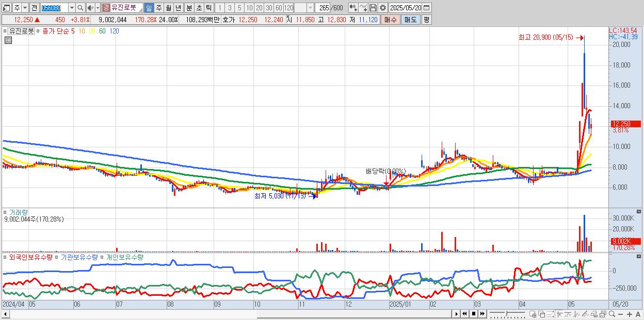Select daily chart 일
644x320 pixels.
coord(149,8)
